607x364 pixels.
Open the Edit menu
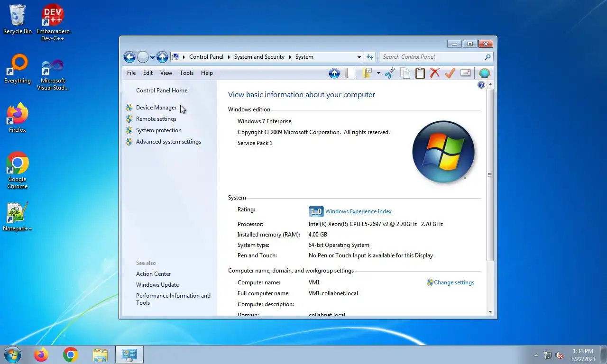(x=148, y=73)
